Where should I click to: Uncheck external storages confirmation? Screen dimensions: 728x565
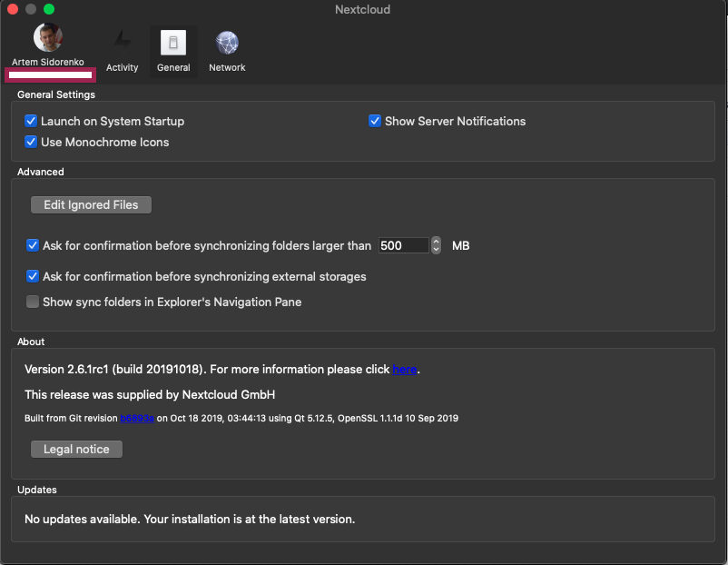pos(33,276)
